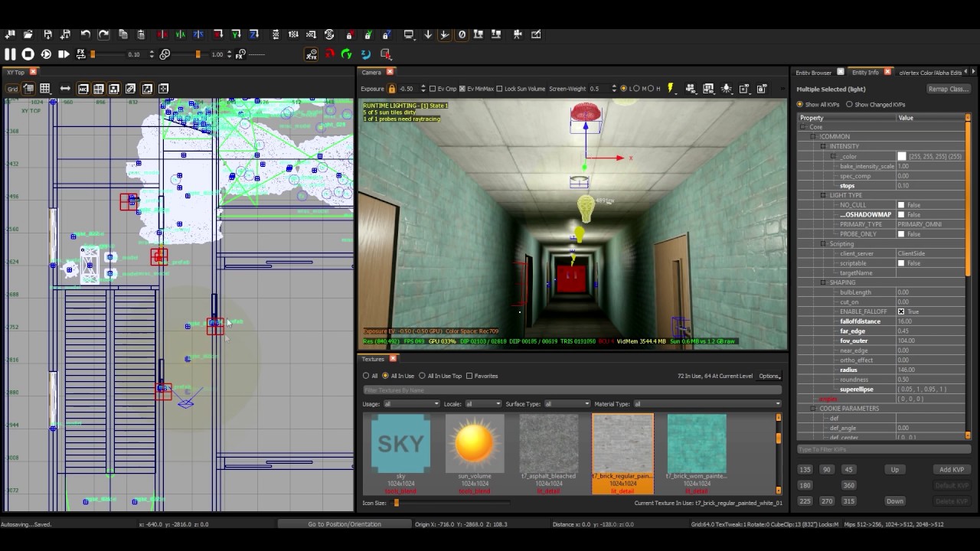This screenshot has width=980, height=551.
Task: Open the Surface Type dropdown
Action: point(567,404)
